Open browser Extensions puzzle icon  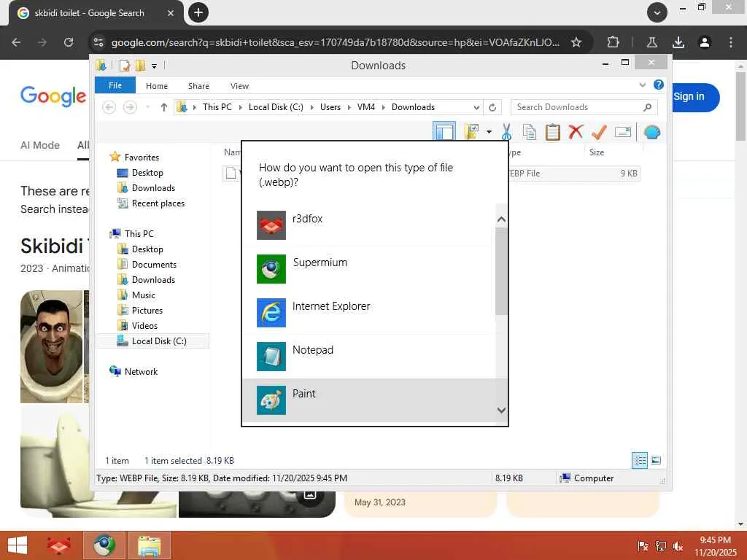point(613,42)
